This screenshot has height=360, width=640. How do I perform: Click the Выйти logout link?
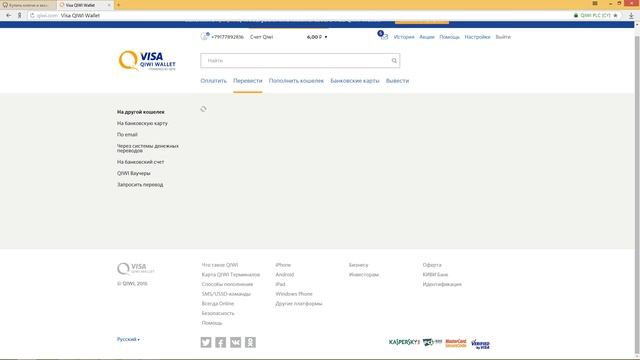point(503,37)
